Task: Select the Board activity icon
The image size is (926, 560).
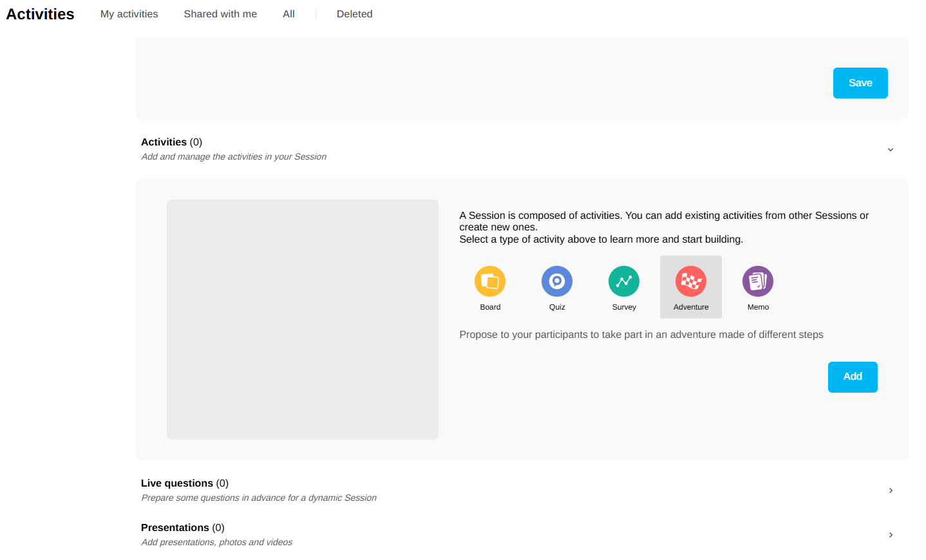Action: [490, 281]
